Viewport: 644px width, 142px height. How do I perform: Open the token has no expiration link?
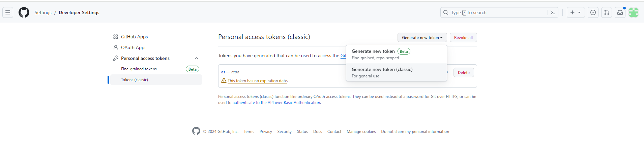click(257, 81)
